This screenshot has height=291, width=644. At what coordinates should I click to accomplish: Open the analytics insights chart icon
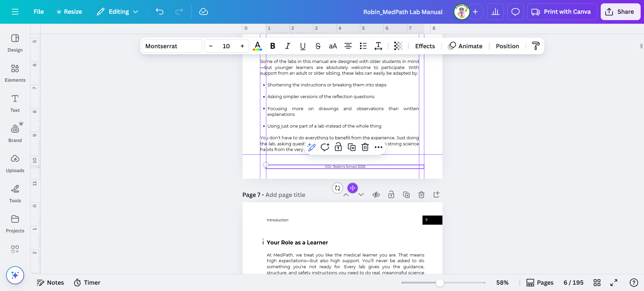495,12
